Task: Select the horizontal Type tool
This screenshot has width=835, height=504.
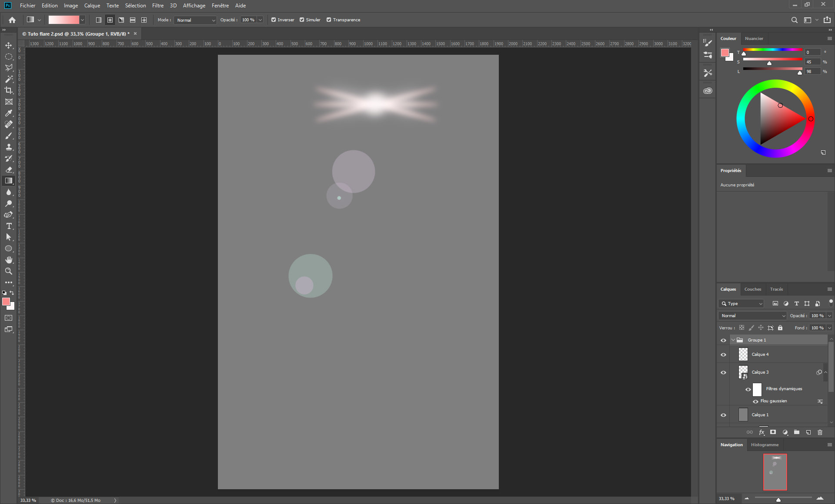Action: 9,226
